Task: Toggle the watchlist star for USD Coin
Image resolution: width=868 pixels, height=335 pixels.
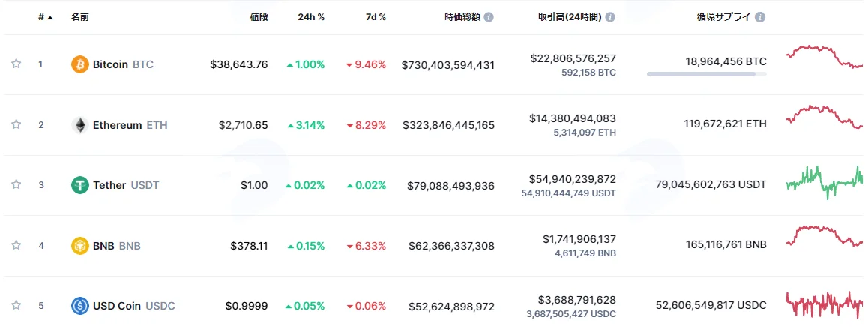Action: click(16, 305)
